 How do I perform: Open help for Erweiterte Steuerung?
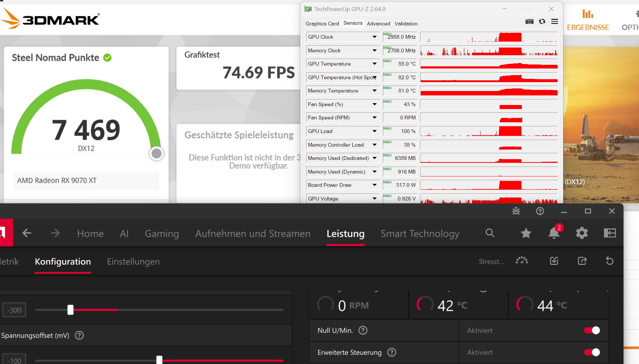[392, 353]
